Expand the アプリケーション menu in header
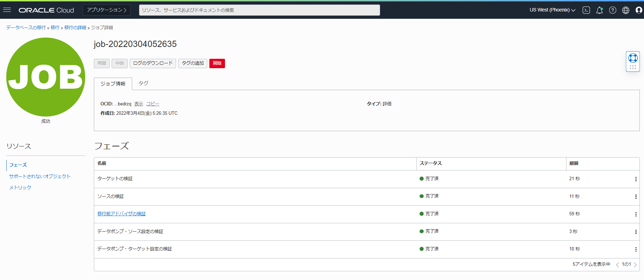Image resolution: width=644 pixels, height=280 pixels. point(106,10)
